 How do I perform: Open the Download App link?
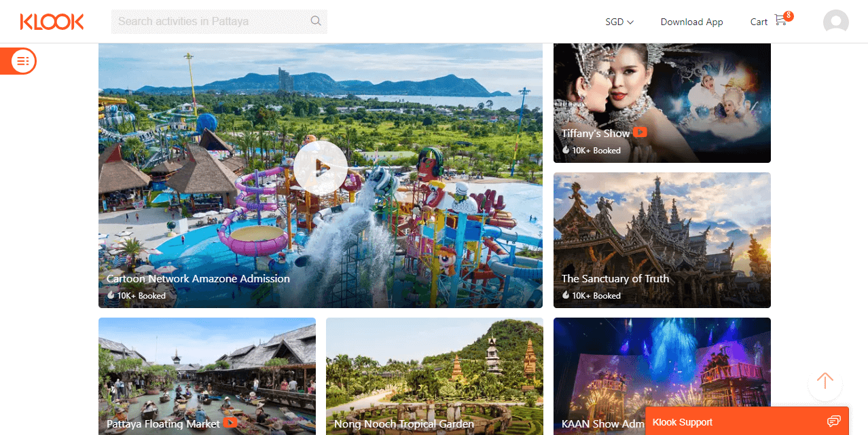tap(691, 22)
